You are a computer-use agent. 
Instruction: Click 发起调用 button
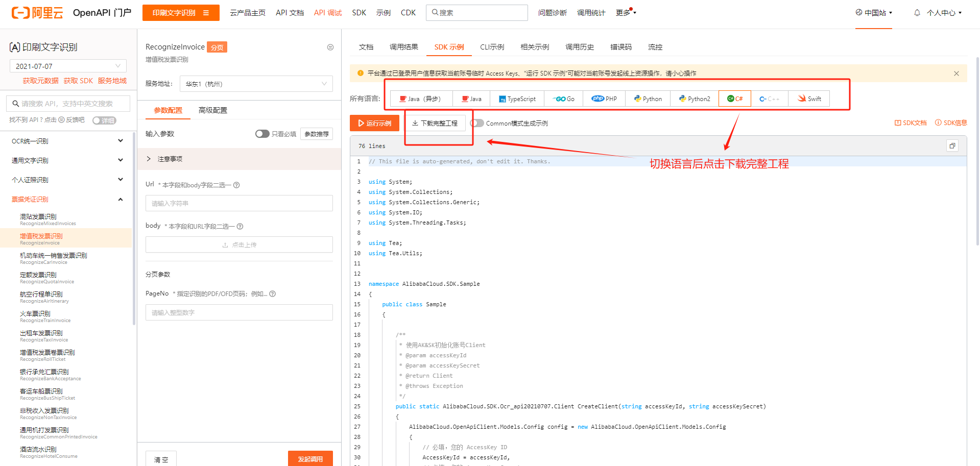coord(310,458)
